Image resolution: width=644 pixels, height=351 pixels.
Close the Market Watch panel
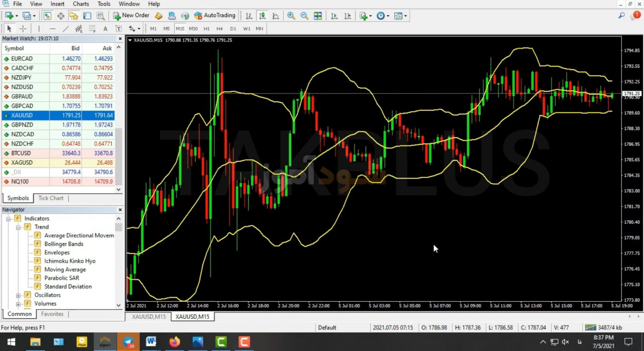tap(120, 39)
